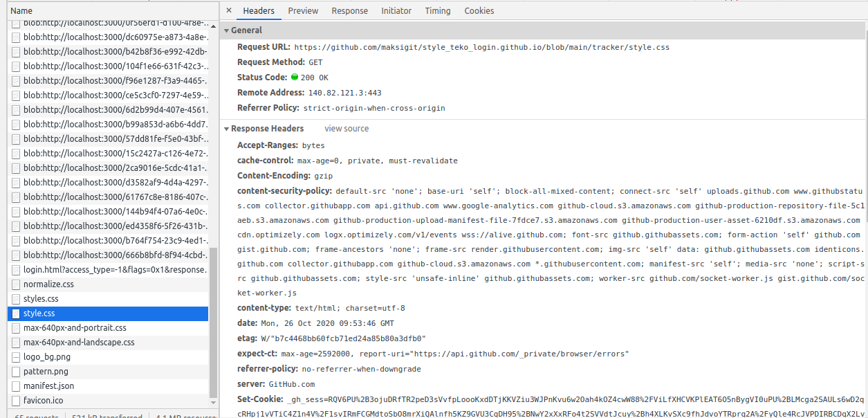Switch to the Preview tab
Viewport: 868px width, 418px height.
click(303, 10)
